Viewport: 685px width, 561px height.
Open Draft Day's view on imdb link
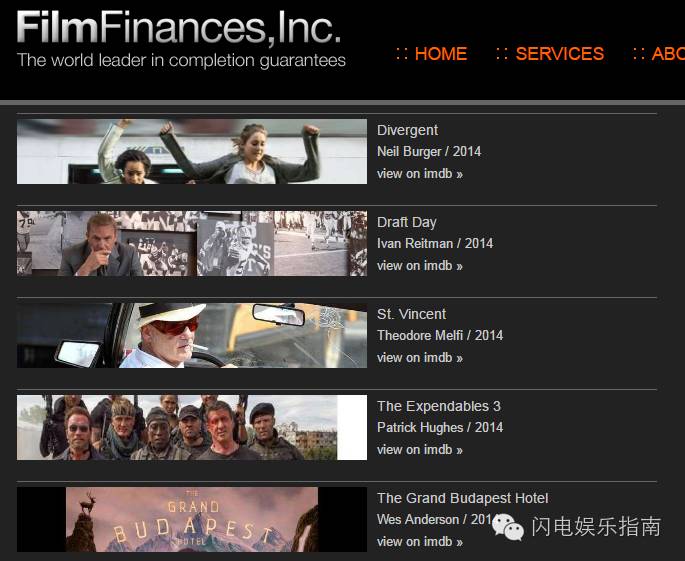(x=420, y=265)
